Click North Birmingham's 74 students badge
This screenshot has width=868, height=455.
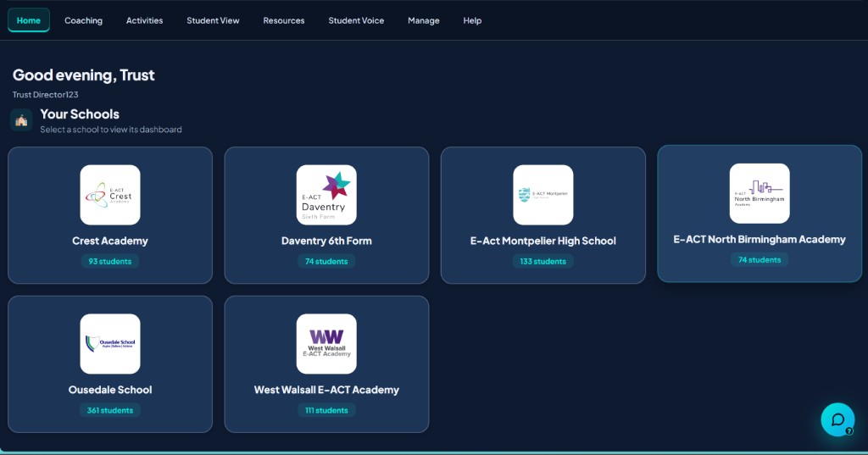[759, 259]
